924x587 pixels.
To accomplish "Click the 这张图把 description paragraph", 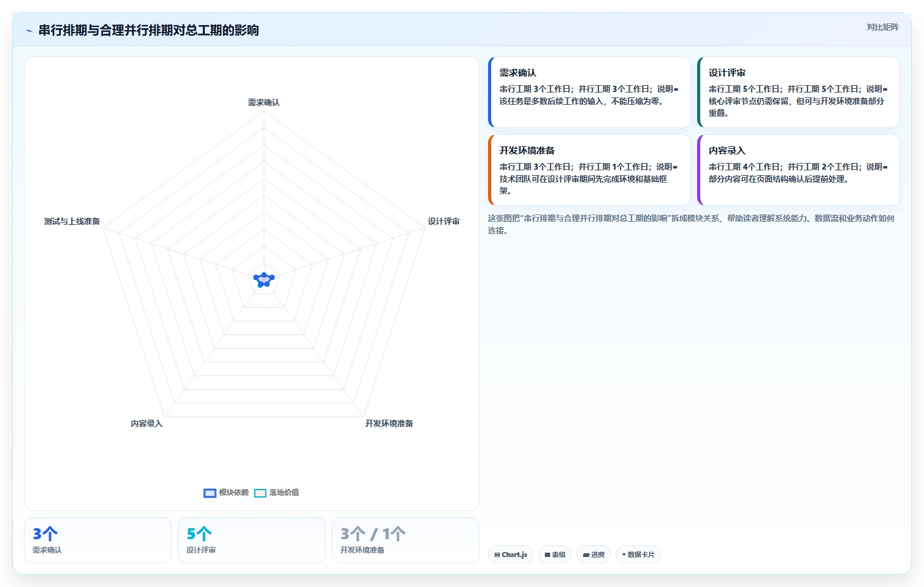I will click(x=691, y=224).
